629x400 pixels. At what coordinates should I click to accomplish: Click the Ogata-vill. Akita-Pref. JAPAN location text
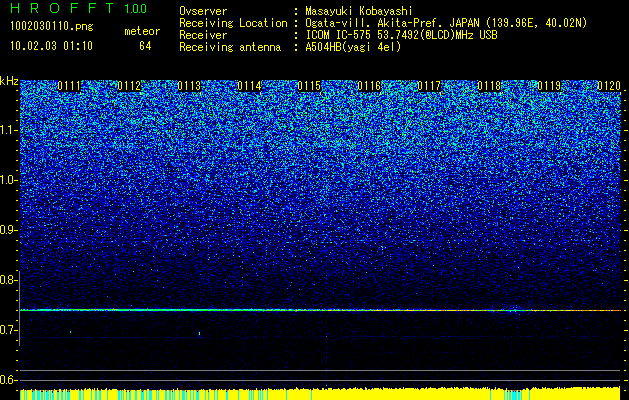[446, 23]
